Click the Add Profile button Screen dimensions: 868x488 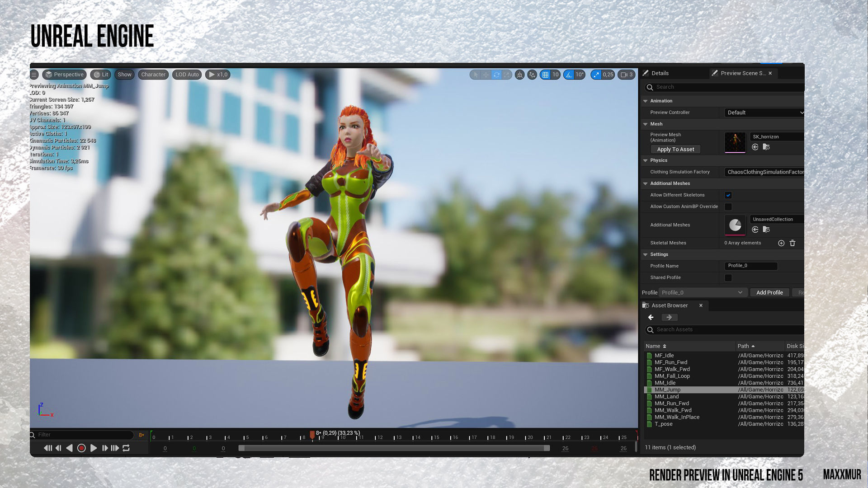pyautogui.click(x=769, y=293)
